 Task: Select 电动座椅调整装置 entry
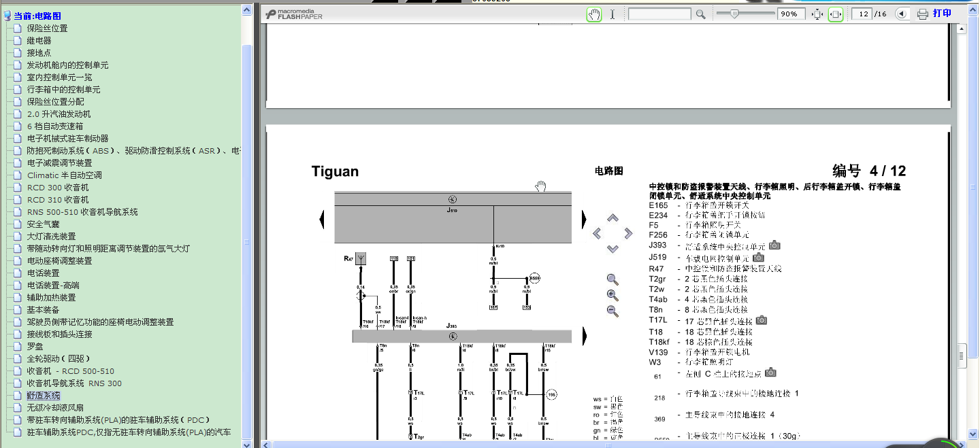pyautogui.click(x=59, y=260)
